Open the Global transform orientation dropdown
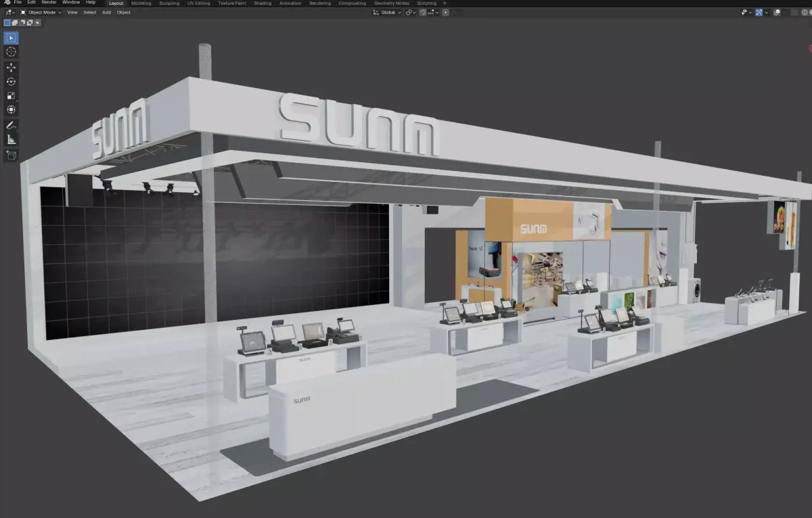The image size is (812, 518). (x=387, y=12)
